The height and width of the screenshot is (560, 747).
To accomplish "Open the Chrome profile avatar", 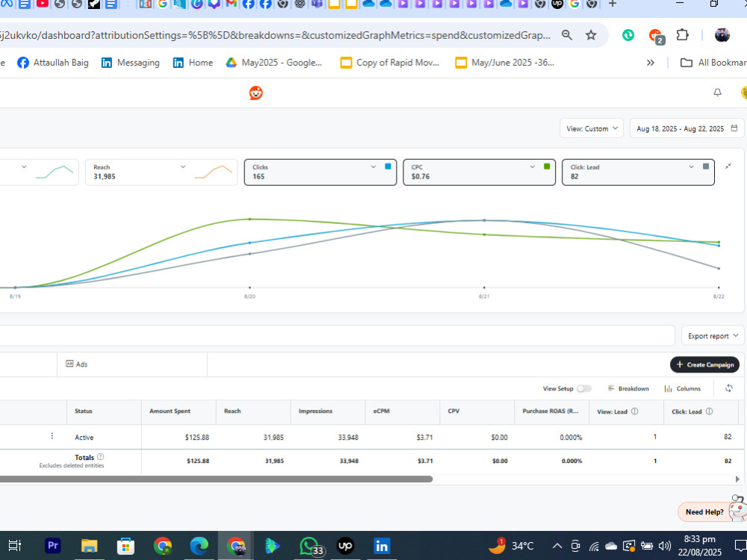I will 722,35.
